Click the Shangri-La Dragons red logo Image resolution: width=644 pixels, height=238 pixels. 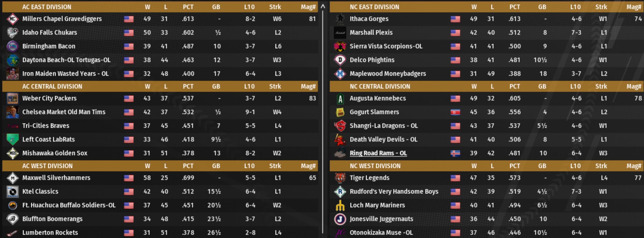(340, 126)
